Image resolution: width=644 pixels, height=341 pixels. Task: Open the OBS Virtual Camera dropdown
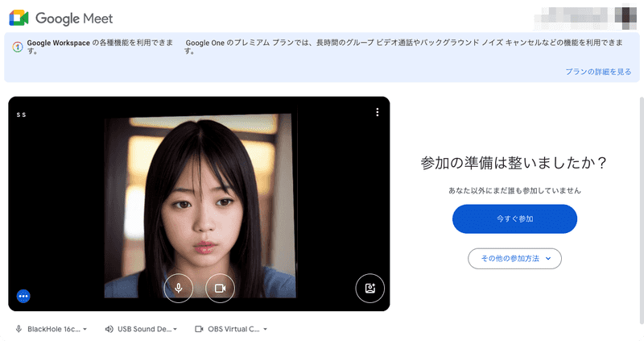(231, 329)
